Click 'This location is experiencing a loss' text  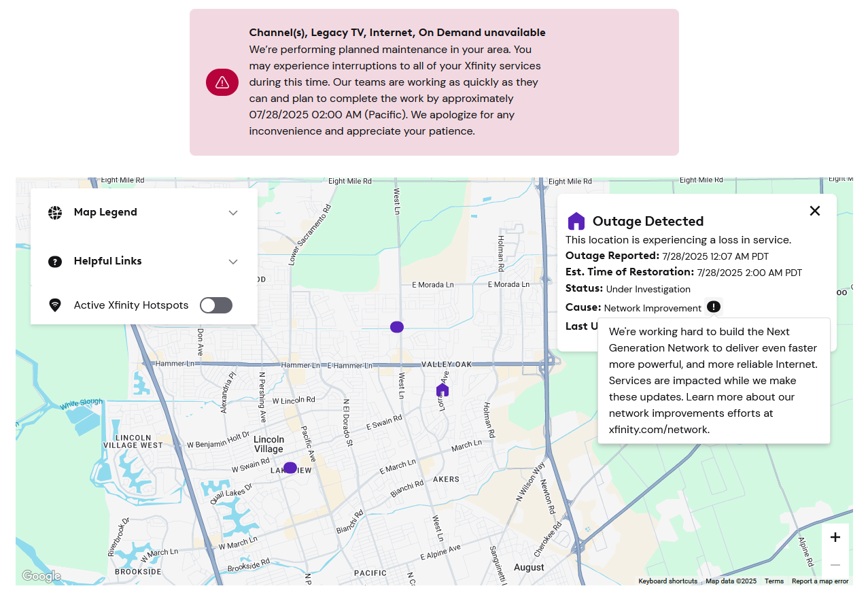tap(678, 240)
